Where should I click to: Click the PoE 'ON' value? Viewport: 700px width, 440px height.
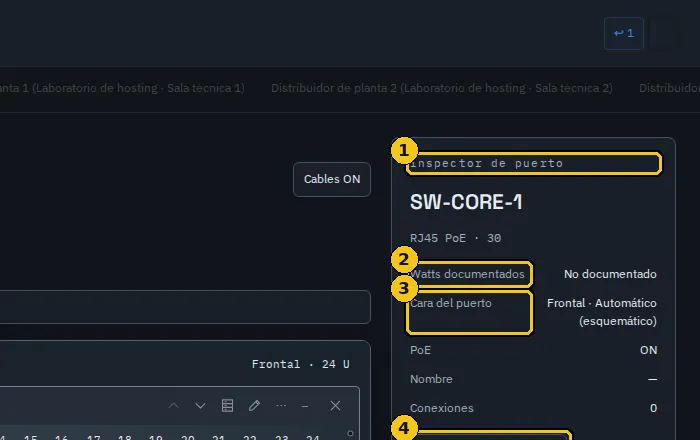coord(648,350)
